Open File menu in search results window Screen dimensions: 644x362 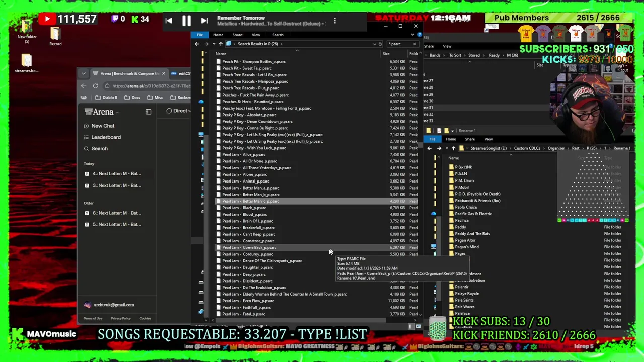pos(200,35)
